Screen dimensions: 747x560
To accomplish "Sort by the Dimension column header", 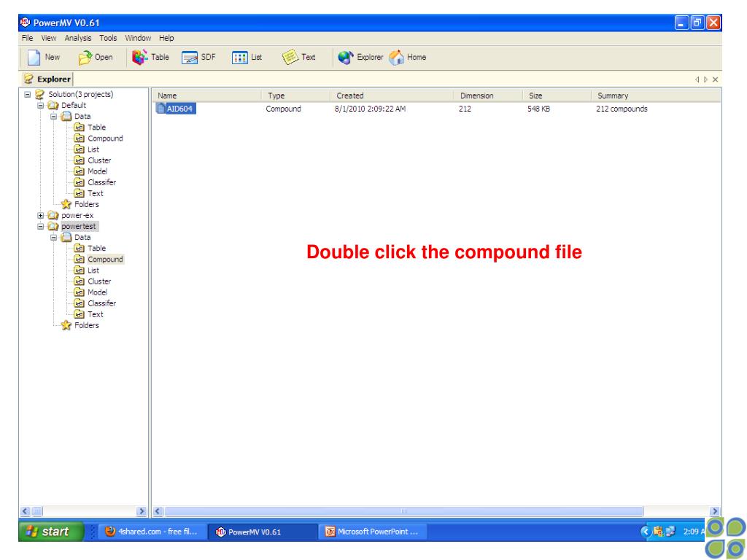I will pos(488,96).
